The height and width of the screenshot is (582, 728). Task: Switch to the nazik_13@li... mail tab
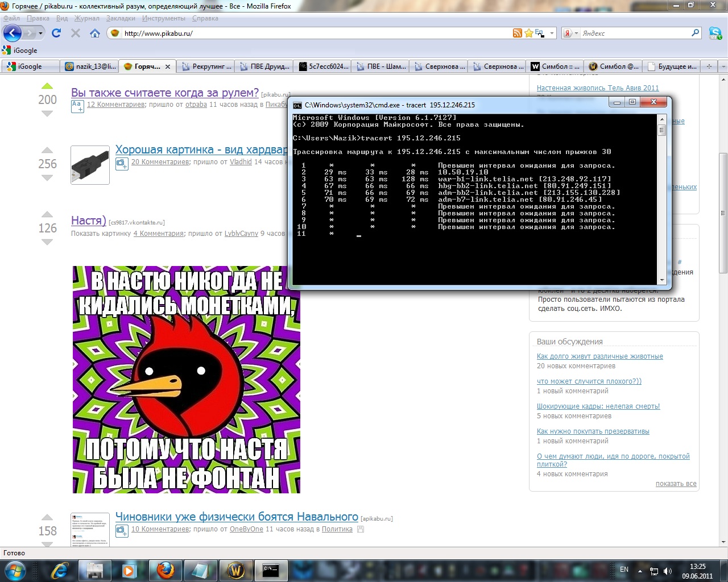pos(89,66)
